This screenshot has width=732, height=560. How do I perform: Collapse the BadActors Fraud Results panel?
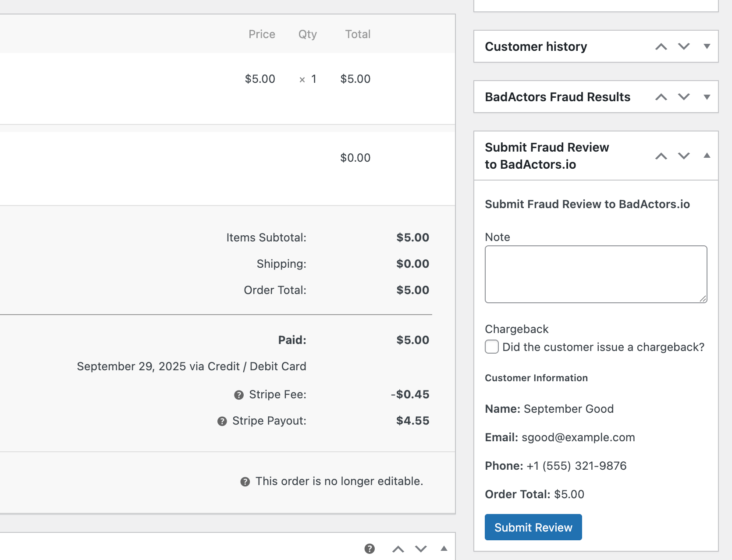(707, 97)
